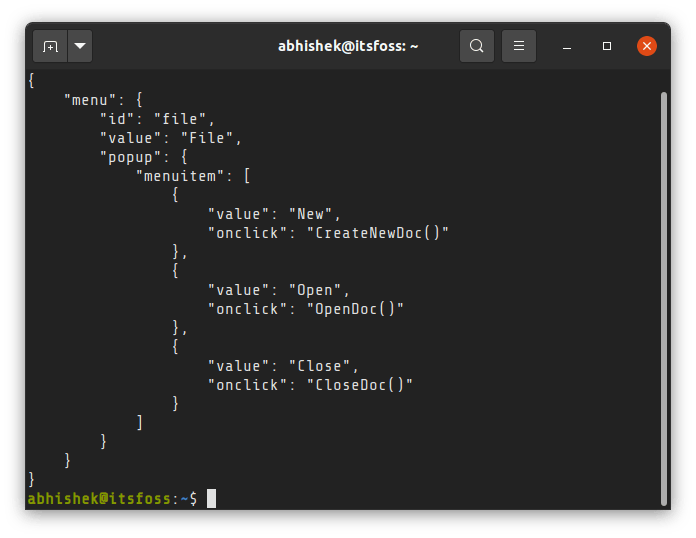Click the "popup" key text
This screenshot has width=696, height=538.
pyautogui.click(x=130, y=158)
